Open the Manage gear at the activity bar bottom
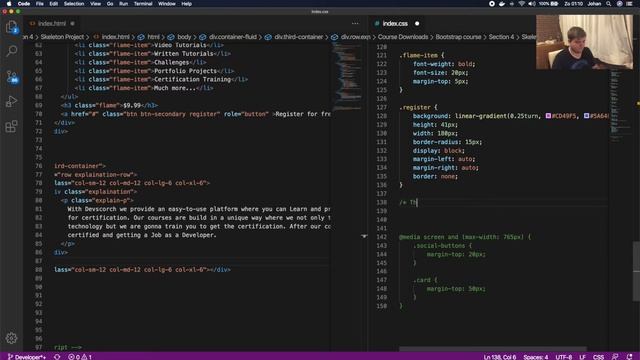 click(11, 338)
